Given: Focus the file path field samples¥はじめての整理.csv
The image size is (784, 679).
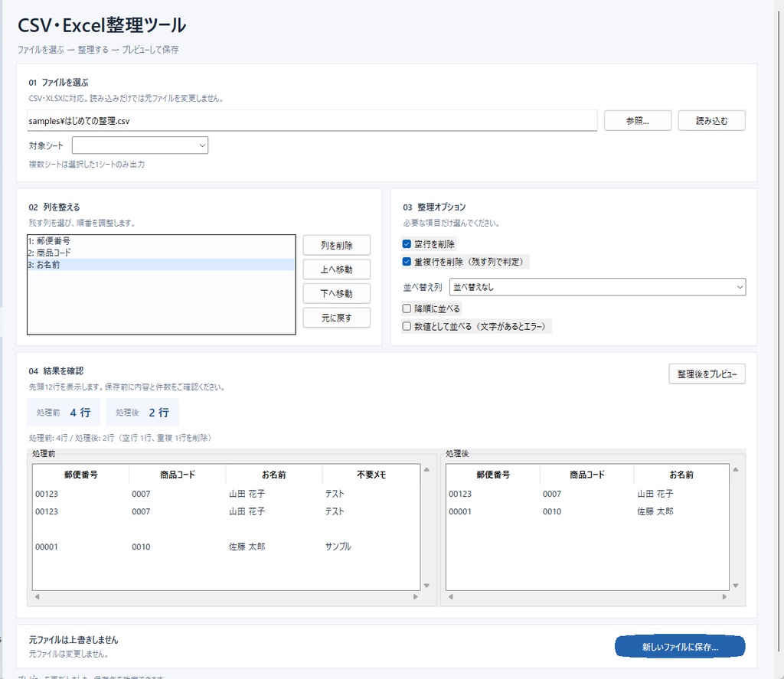Looking at the screenshot, I should (x=312, y=120).
